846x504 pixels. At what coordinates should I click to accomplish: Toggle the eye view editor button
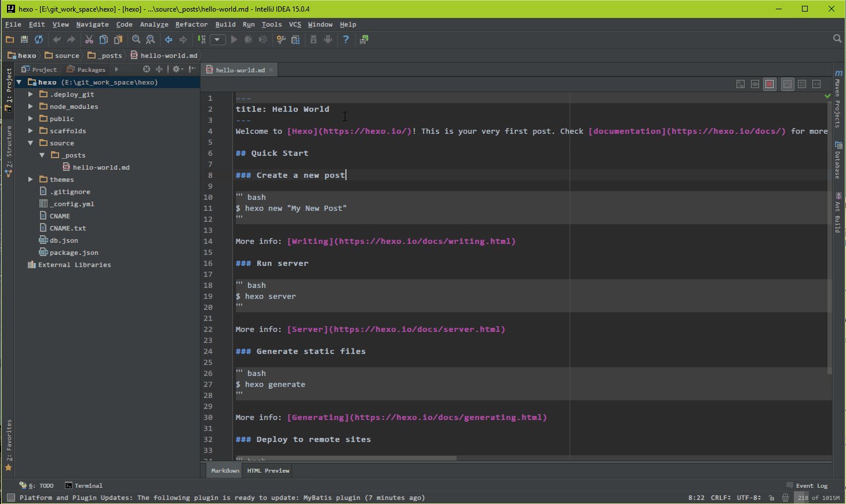pyautogui.click(x=755, y=84)
